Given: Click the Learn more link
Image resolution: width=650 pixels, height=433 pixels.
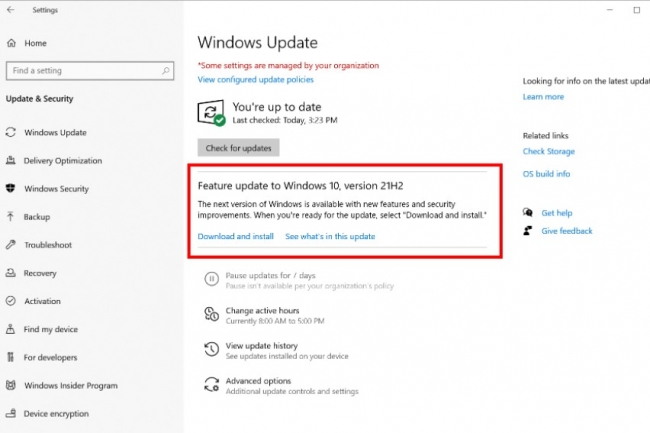Looking at the screenshot, I should click(x=543, y=97).
